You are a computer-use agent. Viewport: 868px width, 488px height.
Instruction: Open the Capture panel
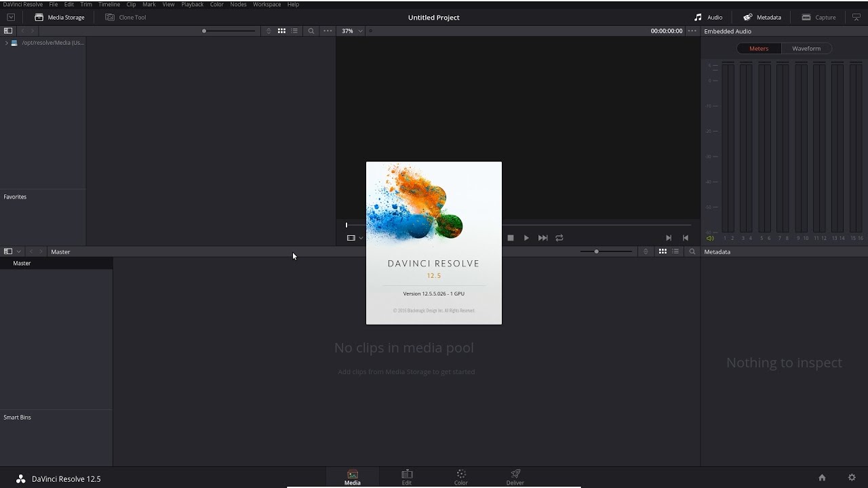818,17
